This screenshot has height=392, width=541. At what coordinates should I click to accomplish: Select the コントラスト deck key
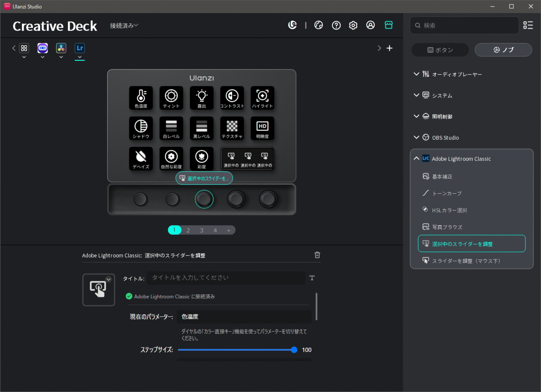[x=232, y=98]
